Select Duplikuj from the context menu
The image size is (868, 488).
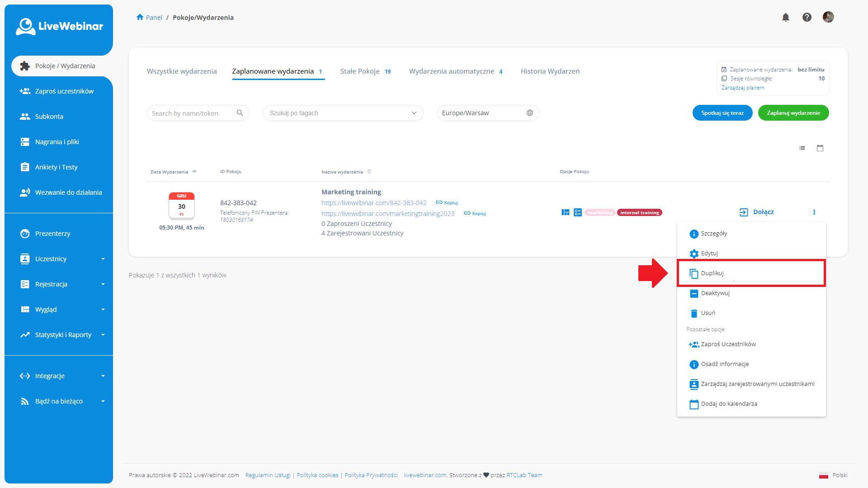coord(712,273)
